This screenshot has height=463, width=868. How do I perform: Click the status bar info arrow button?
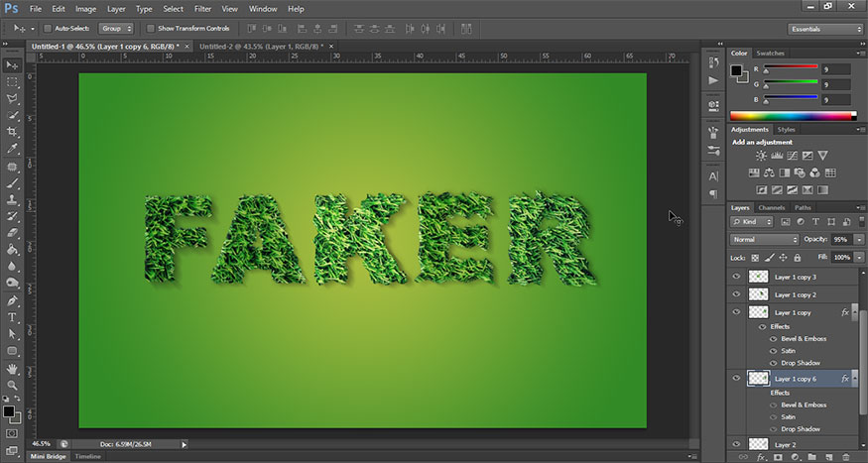[185, 444]
